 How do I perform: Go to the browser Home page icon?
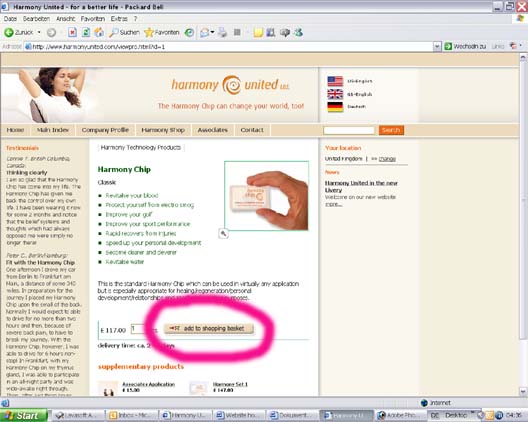[99, 32]
